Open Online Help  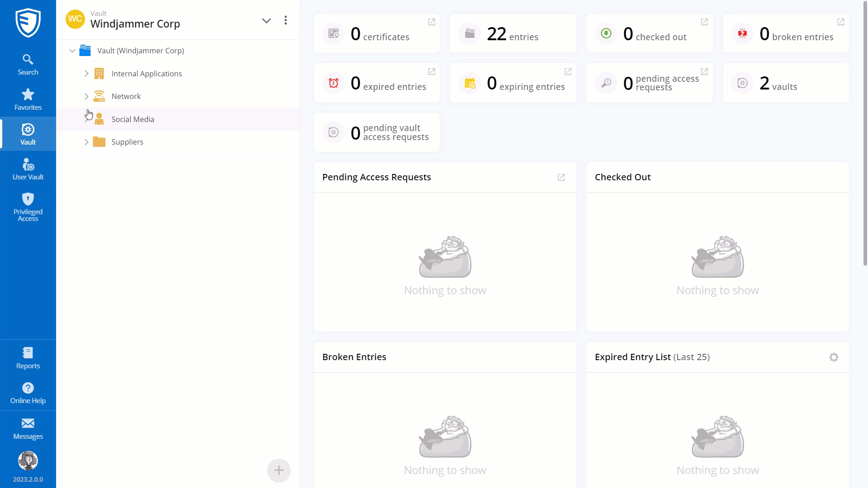coord(28,393)
